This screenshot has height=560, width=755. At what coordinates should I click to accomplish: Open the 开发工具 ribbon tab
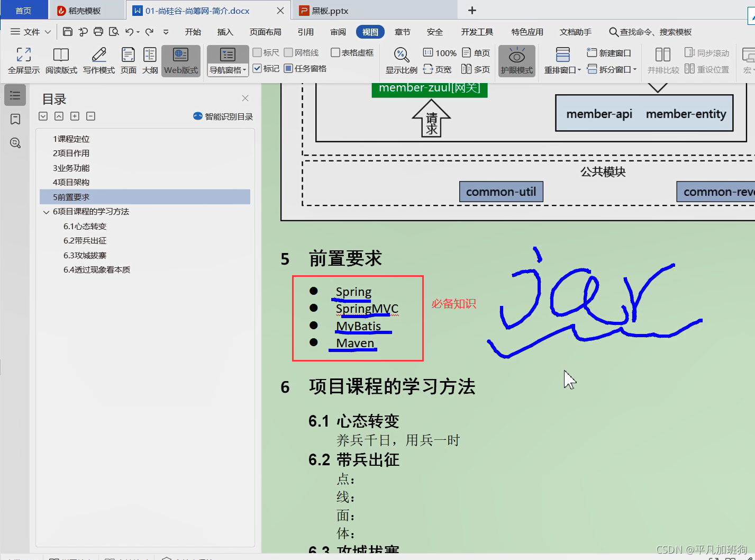(477, 32)
